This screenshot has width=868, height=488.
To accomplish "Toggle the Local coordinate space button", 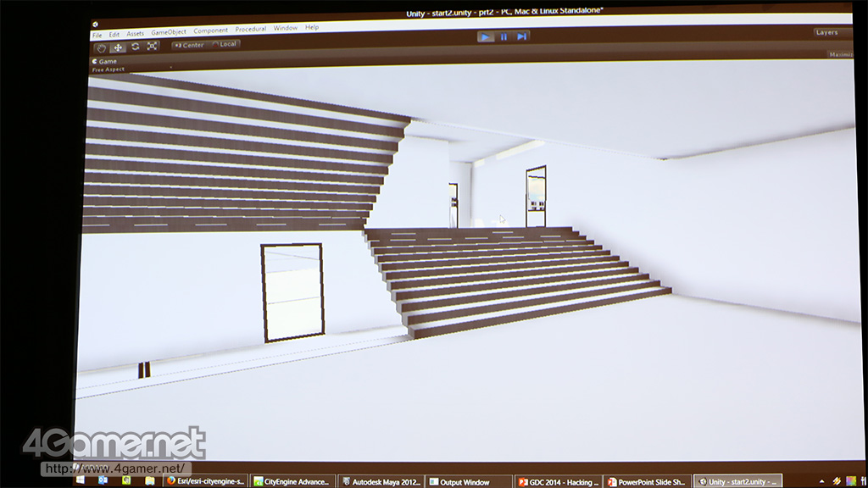I will [225, 44].
